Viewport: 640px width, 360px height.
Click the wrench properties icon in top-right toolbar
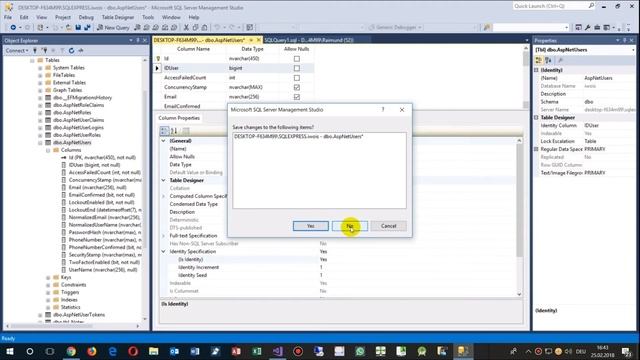click(x=588, y=27)
